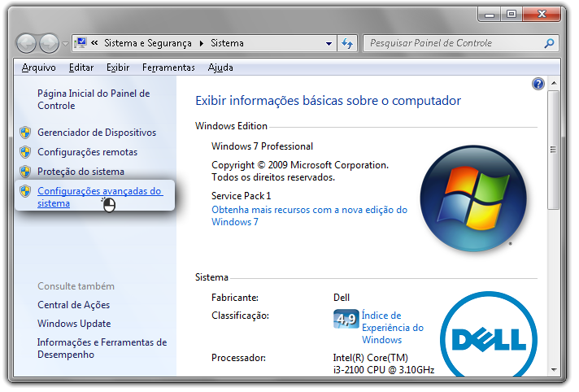Expand the double-chevron breadcrumb overflow
579x392 pixels.
coord(94,43)
